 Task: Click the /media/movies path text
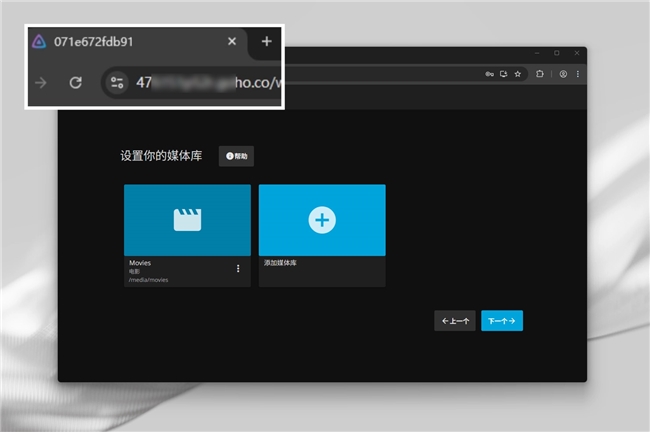[x=148, y=280]
